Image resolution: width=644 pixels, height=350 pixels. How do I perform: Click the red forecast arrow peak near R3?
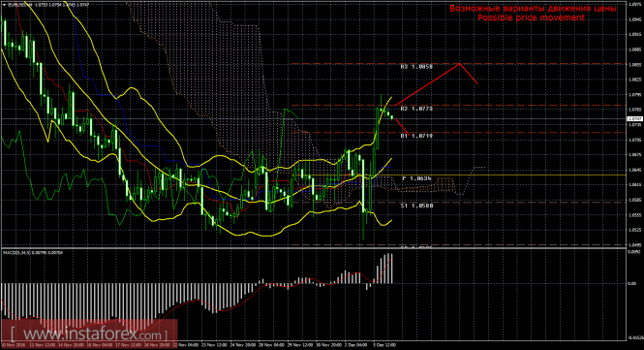tap(459, 64)
